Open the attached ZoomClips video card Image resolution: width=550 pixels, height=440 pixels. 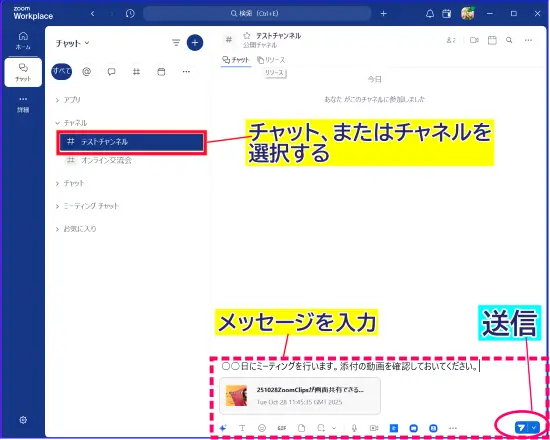click(300, 396)
